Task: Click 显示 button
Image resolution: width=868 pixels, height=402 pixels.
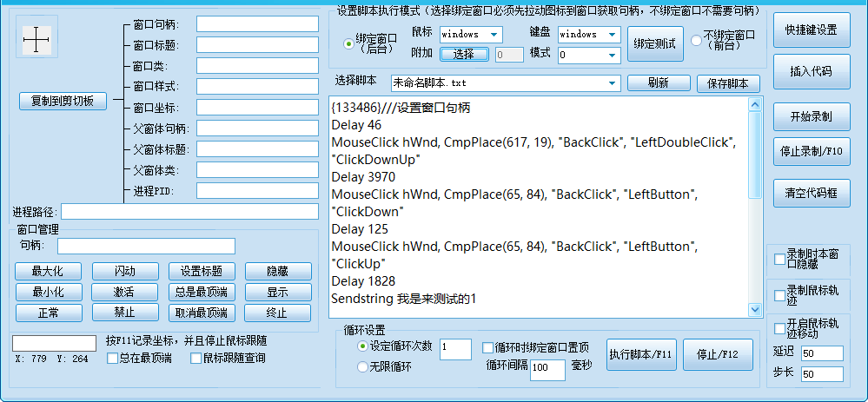Action: point(278,292)
